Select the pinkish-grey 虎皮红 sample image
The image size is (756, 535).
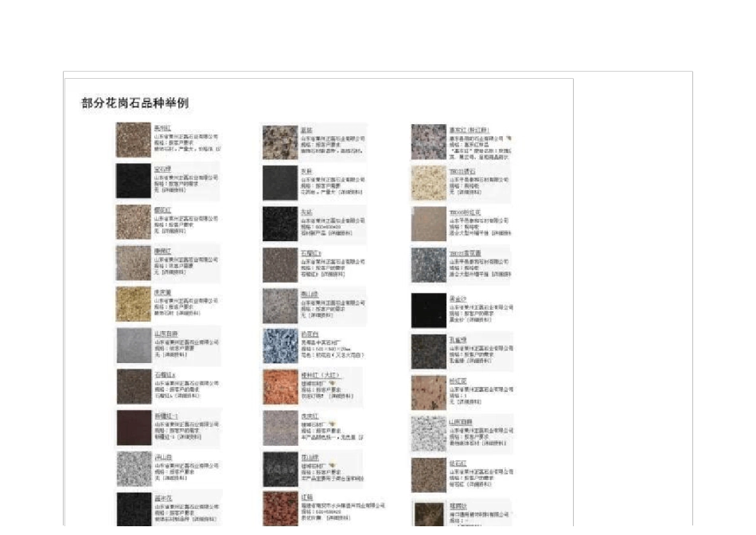(281, 428)
